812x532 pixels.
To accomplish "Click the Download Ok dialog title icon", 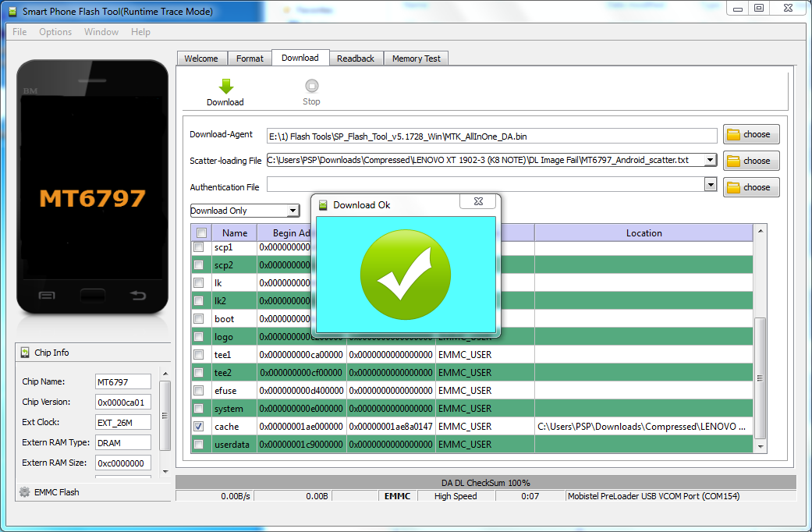I will pos(323,205).
